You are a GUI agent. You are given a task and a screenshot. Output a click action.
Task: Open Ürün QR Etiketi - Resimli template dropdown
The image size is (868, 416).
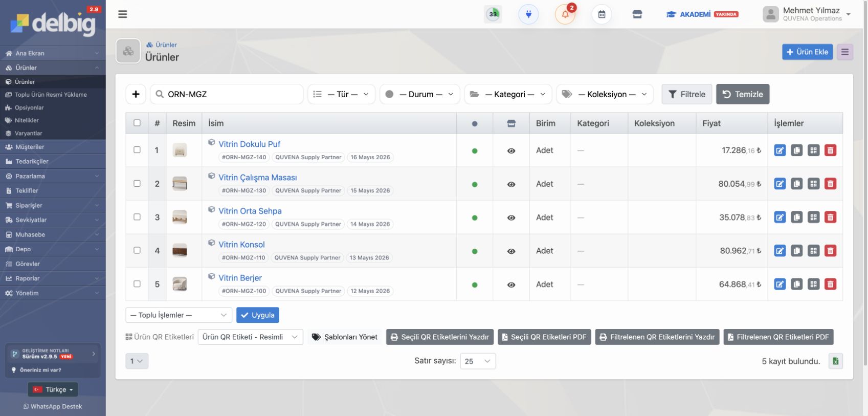click(250, 337)
